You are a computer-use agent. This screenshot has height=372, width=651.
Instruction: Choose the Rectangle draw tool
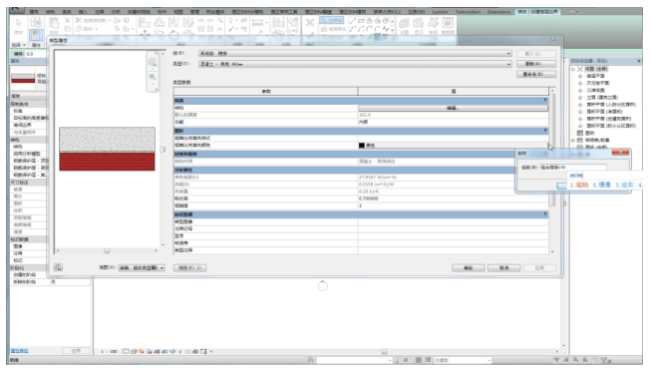pos(361,21)
